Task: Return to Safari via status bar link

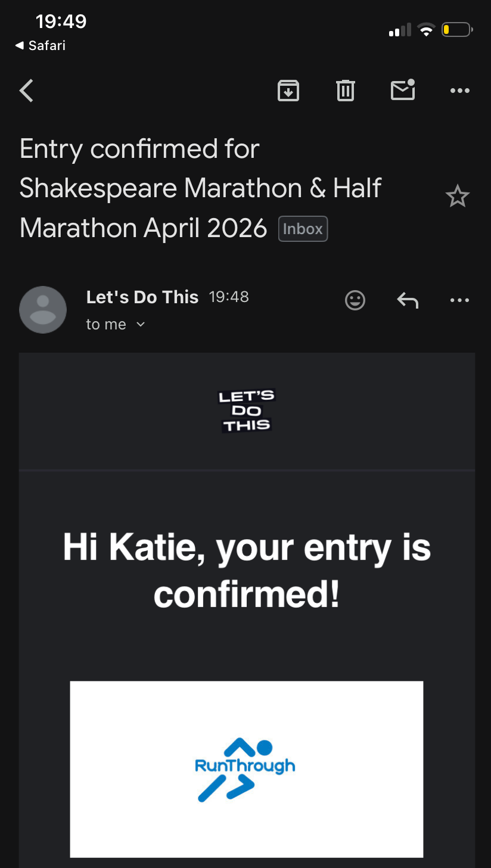Action: [41, 46]
